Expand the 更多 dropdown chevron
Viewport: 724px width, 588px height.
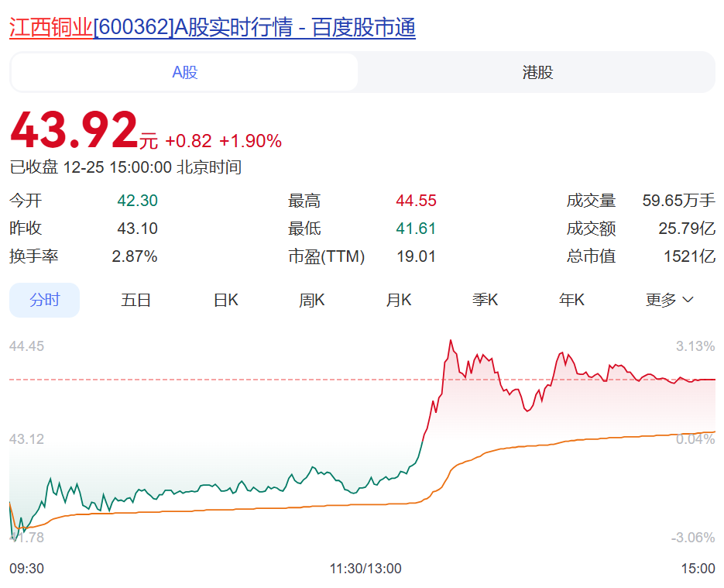pos(688,300)
